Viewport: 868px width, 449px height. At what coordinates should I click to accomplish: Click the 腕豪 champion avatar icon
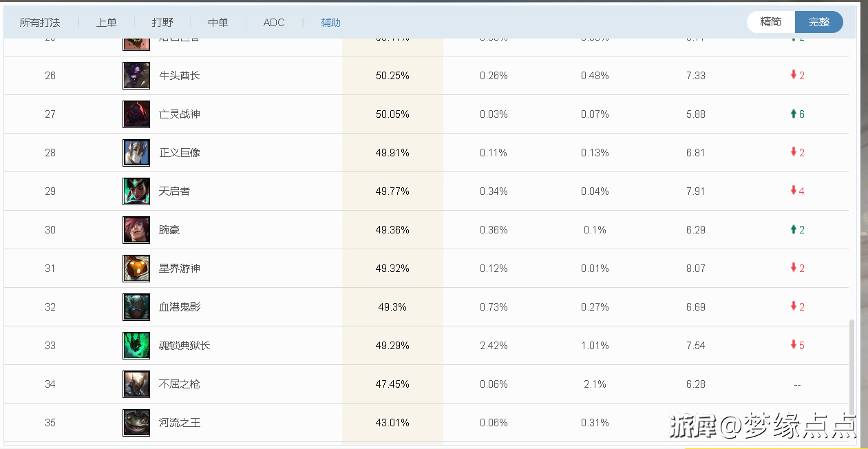tap(136, 230)
